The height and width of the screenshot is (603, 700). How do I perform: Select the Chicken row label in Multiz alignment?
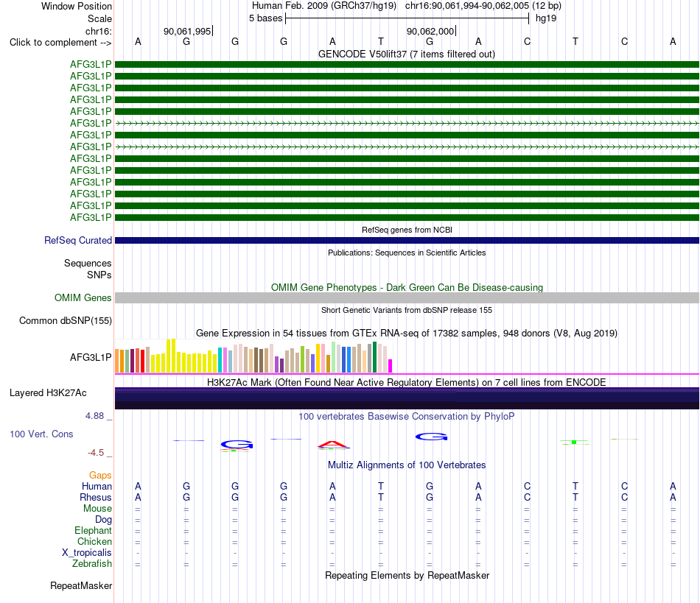pos(94,541)
